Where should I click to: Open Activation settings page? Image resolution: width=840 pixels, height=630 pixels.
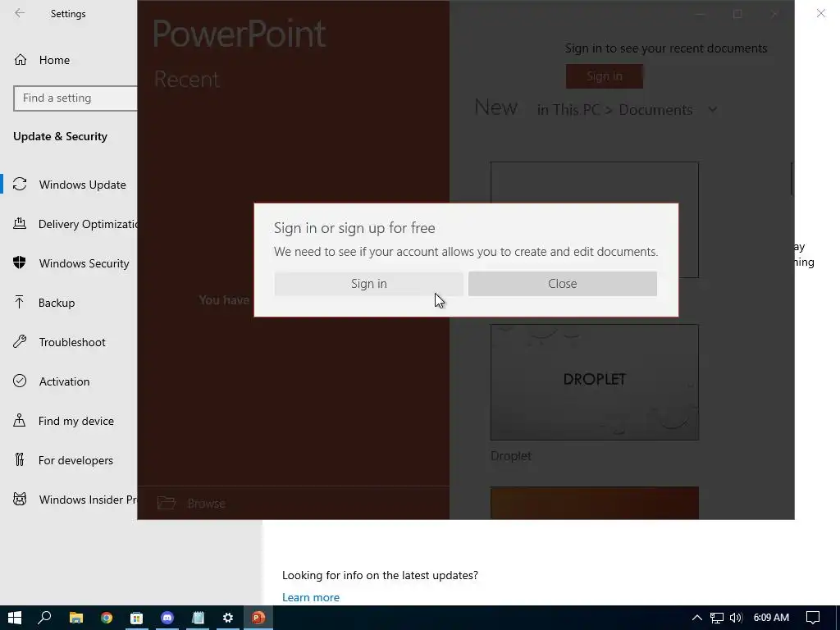64,381
